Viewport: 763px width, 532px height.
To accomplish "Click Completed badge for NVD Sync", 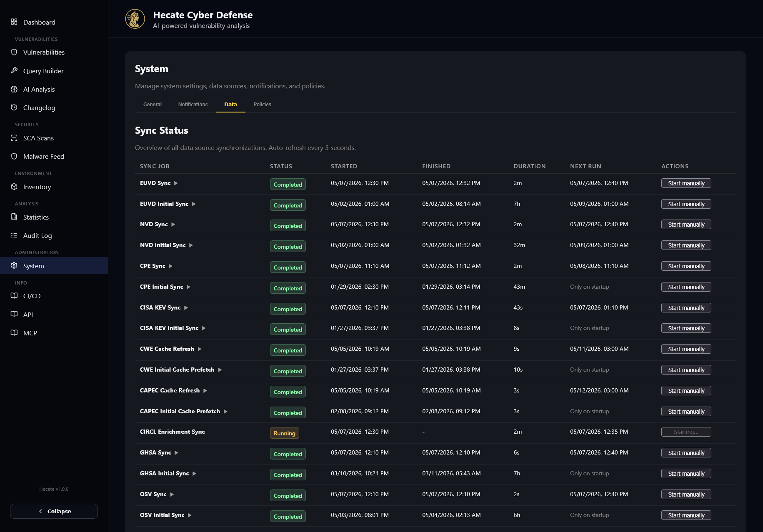I will [x=288, y=226].
